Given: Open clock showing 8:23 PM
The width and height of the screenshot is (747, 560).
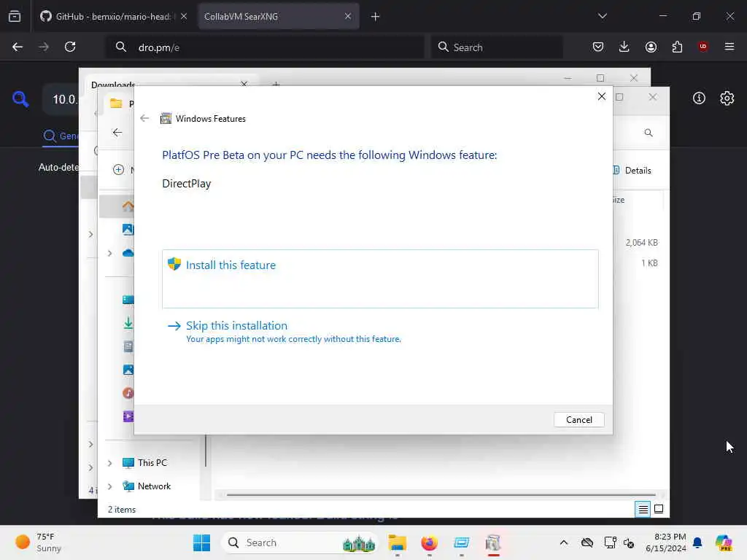Looking at the screenshot, I should coord(666,542).
